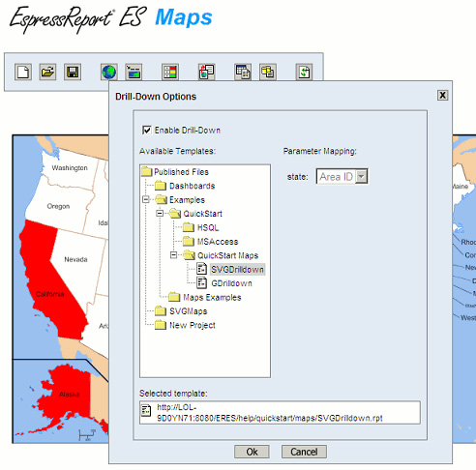
Task: Select the Maps Examples folder
Action: point(212,297)
